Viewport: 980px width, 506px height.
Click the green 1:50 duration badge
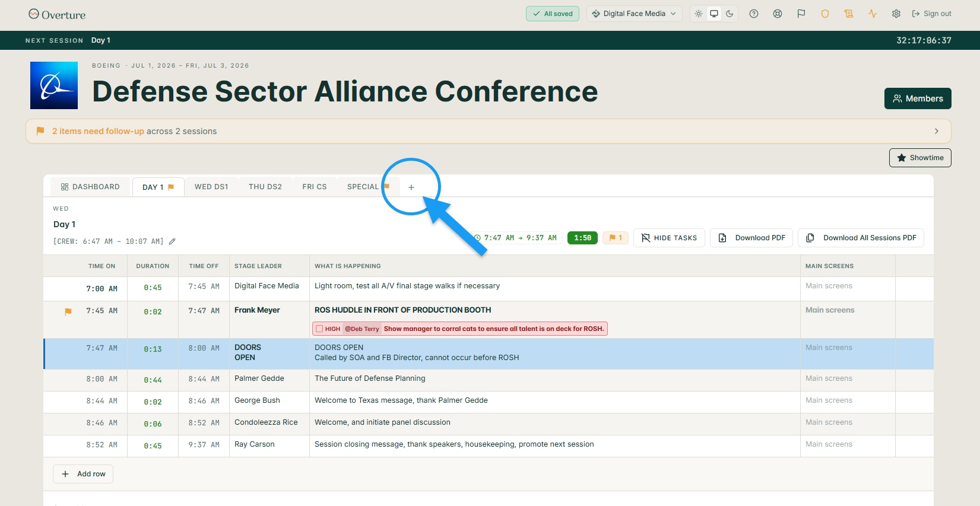582,238
